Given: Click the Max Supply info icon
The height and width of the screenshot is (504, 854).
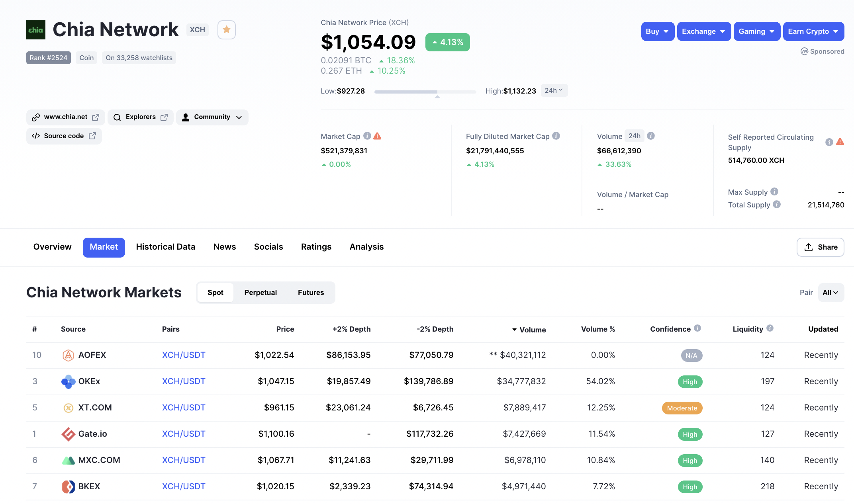Looking at the screenshot, I should click(x=774, y=192).
